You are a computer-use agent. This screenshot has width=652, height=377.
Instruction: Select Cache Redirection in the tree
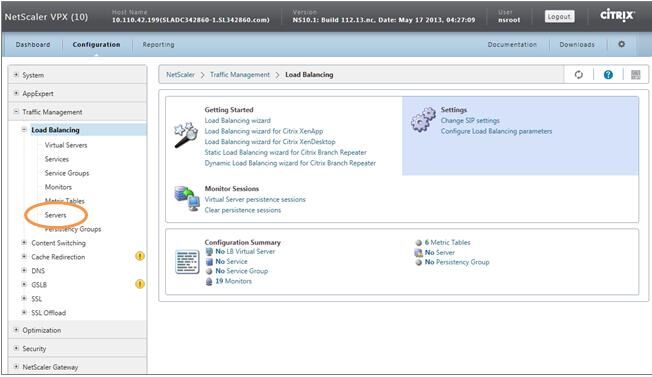click(x=58, y=257)
